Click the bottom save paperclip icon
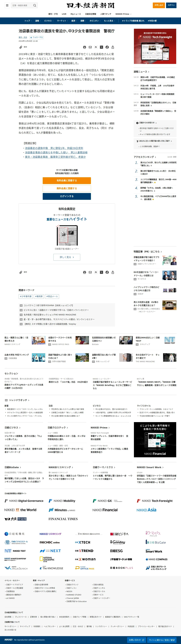 pos(21,272)
